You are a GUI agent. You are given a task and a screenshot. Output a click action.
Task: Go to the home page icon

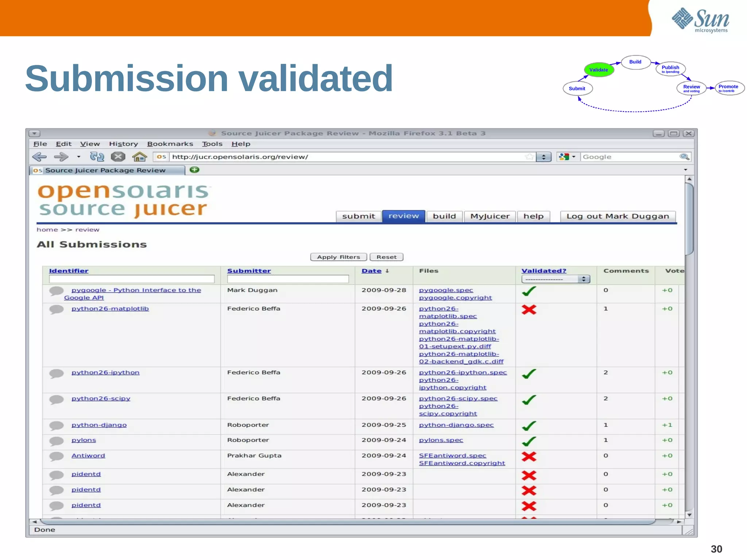coord(139,157)
